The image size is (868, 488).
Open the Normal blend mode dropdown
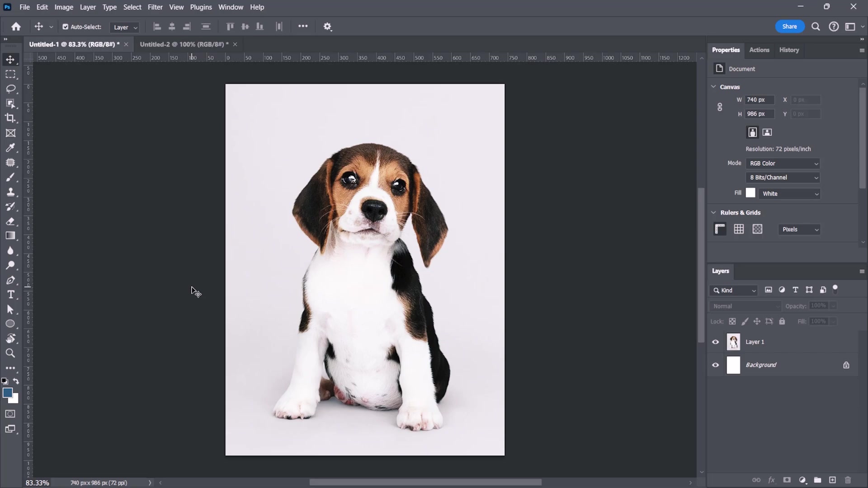745,306
